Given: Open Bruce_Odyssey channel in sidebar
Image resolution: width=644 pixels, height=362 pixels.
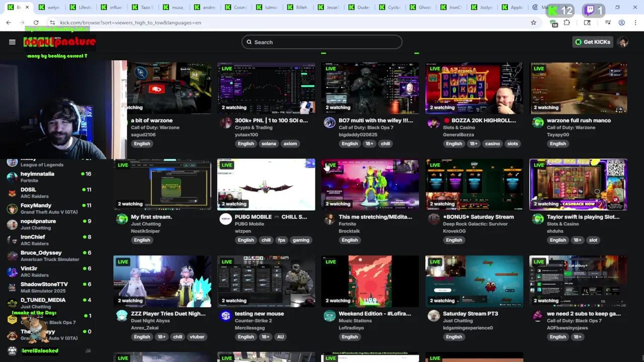Looking at the screenshot, I should [49, 256].
